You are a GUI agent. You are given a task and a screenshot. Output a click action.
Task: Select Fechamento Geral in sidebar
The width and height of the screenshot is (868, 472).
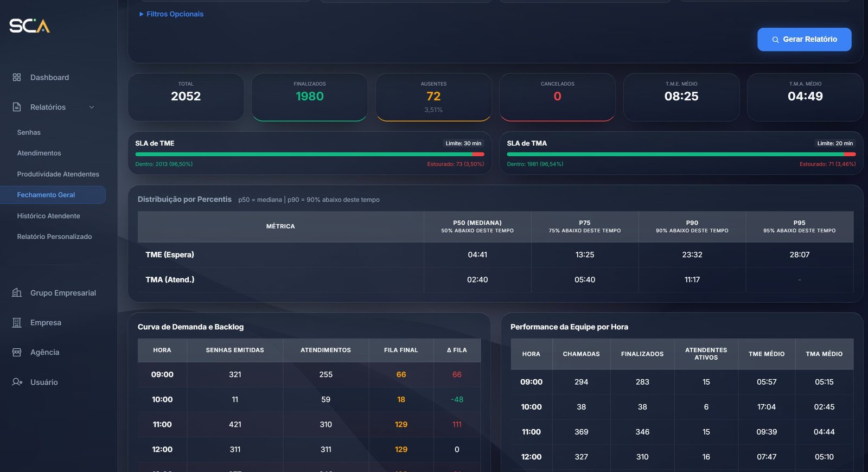tap(46, 195)
